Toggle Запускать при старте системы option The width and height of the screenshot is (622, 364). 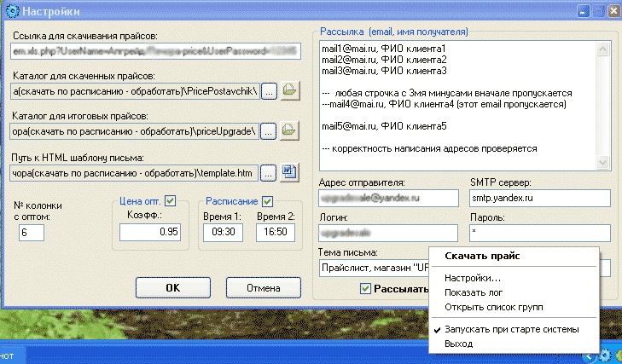pos(512,329)
